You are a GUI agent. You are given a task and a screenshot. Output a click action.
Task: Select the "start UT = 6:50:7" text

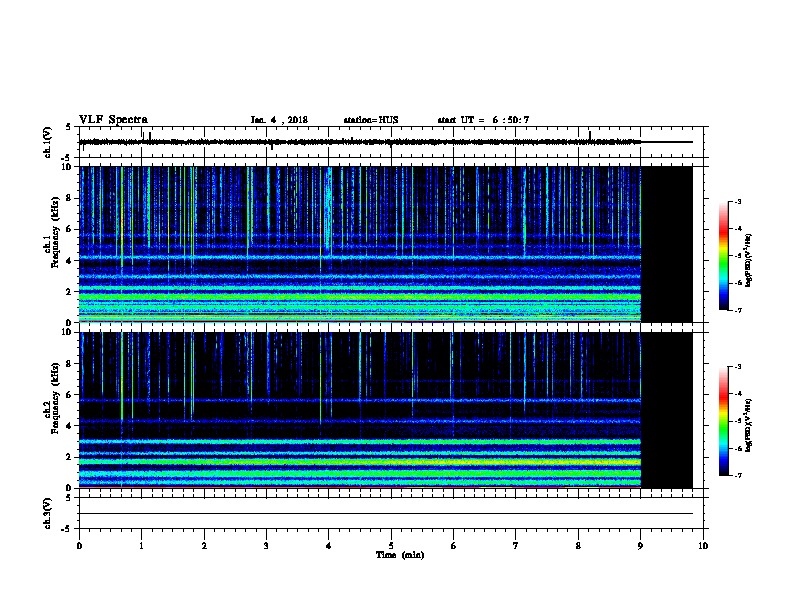pos(483,120)
